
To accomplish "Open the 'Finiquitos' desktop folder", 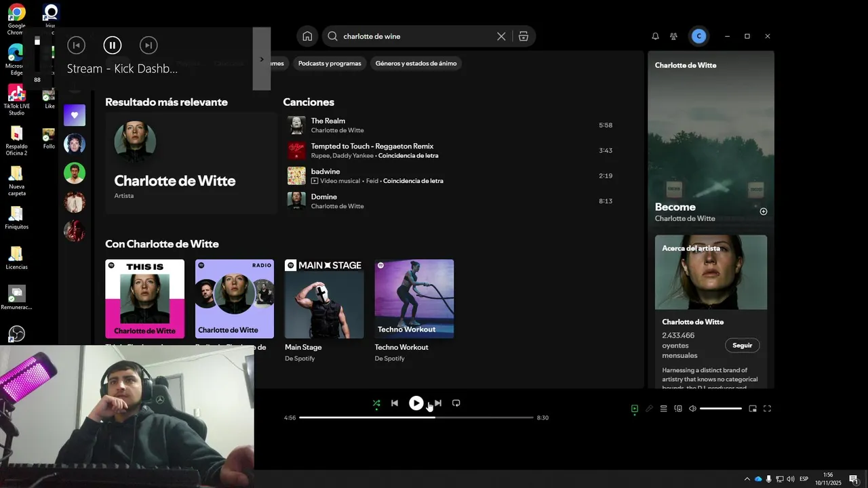I will coord(17,218).
